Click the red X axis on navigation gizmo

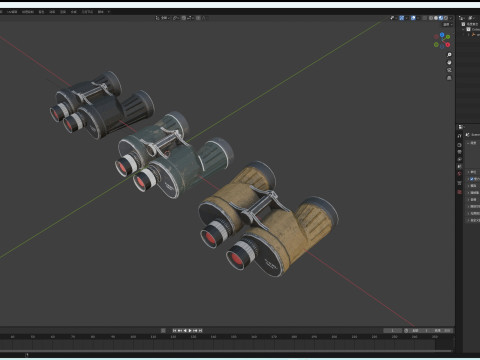pos(448,44)
